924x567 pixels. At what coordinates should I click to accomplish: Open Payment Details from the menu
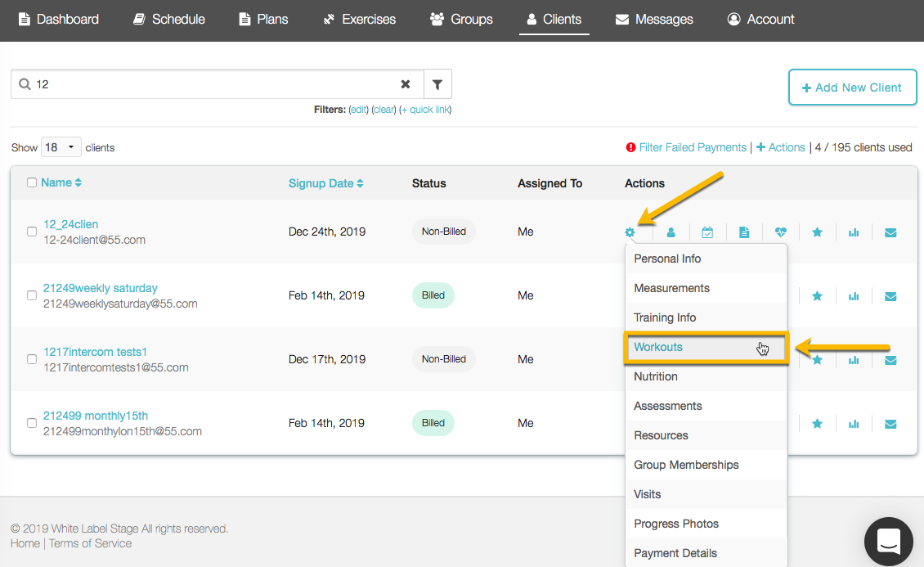click(706, 553)
